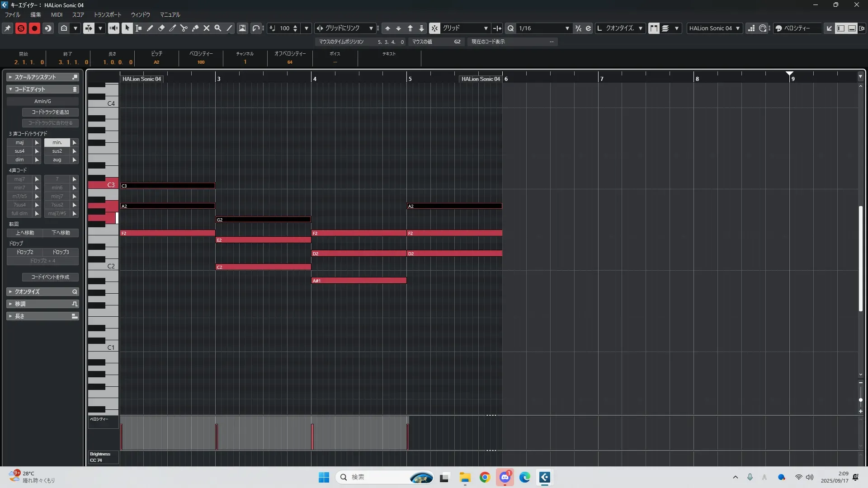Screen dimensions: 868x488
Task: Select the Split scissors tool
Action: pos(184,28)
